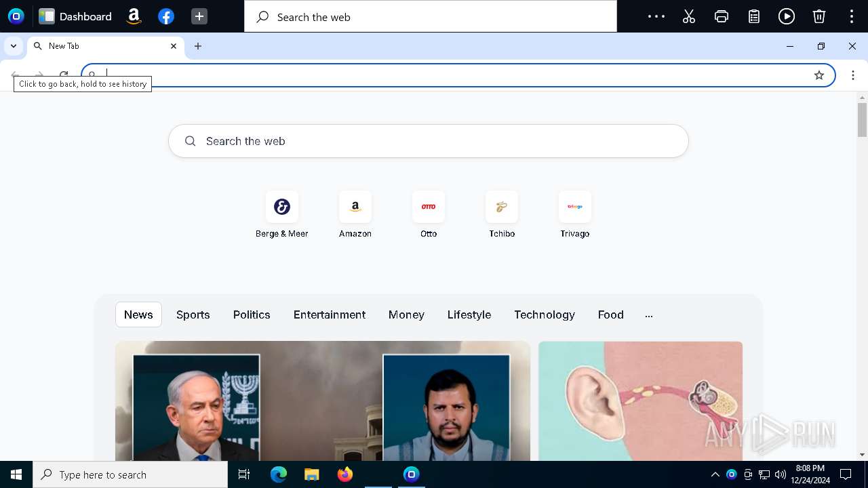Screen dimensions: 868x488
Task: Open Task View on the taskbar
Action: coord(244,474)
